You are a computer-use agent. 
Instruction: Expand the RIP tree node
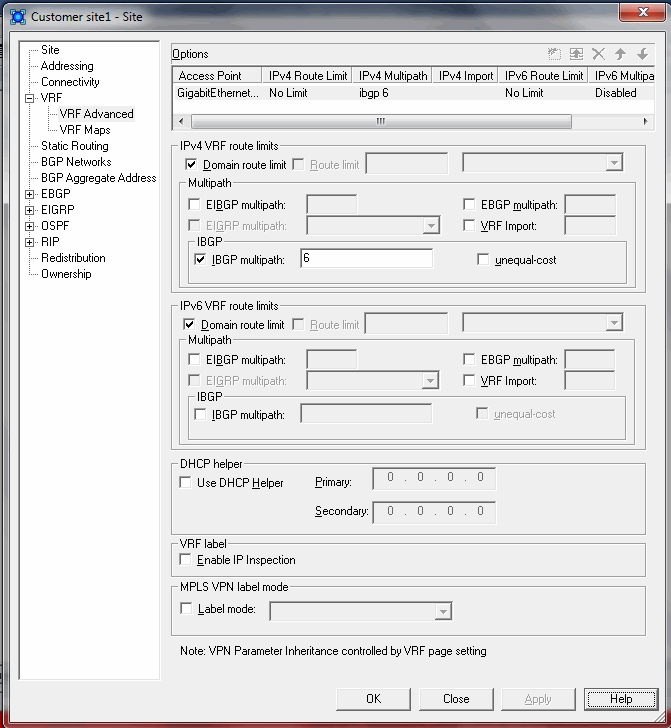tap(29, 242)
